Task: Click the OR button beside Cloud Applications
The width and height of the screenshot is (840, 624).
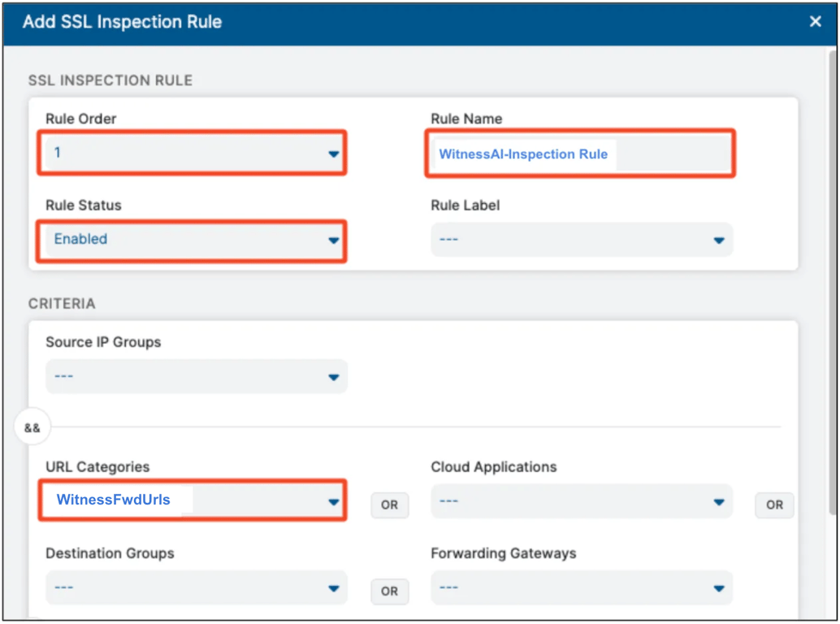Action: point(774,505)
